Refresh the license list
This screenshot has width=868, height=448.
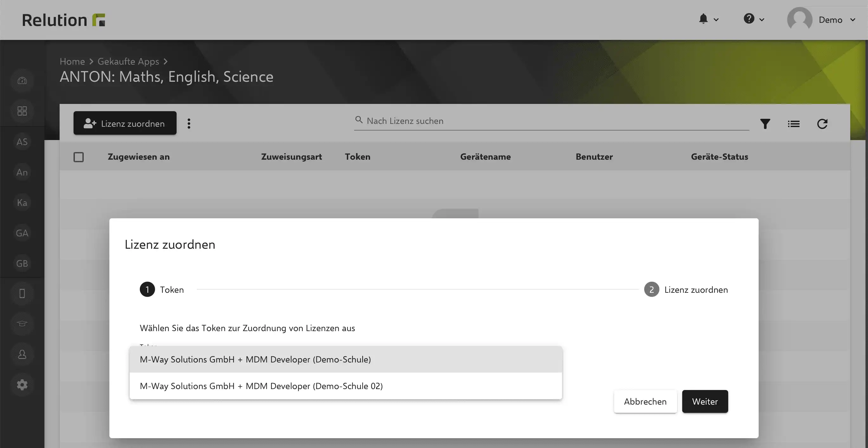(x=822, y=124)
